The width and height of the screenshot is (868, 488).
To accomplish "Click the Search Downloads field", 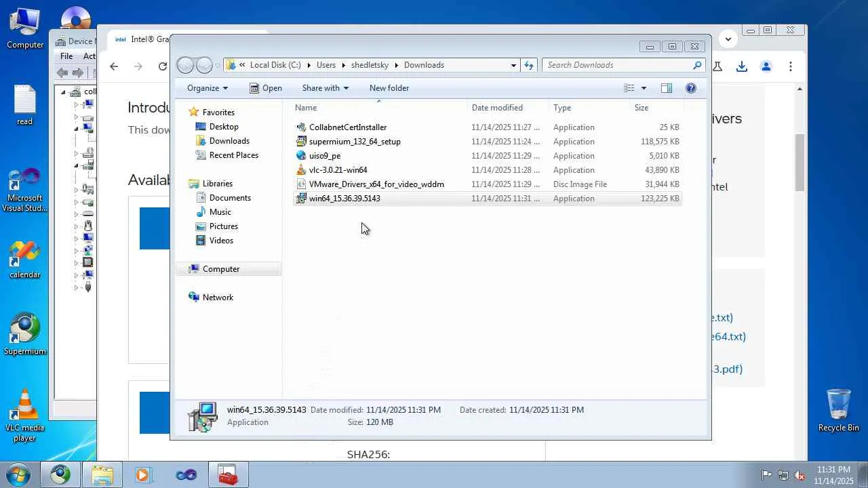I will (623, 65).
